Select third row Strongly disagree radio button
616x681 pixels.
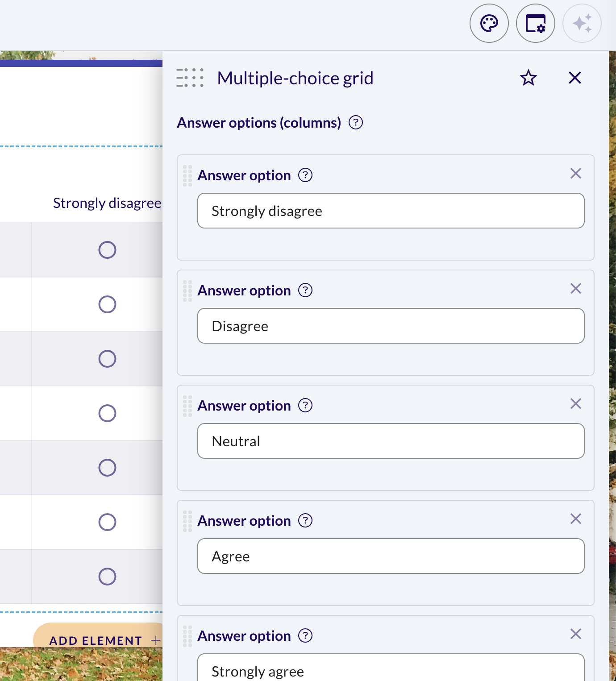(107, 359)
